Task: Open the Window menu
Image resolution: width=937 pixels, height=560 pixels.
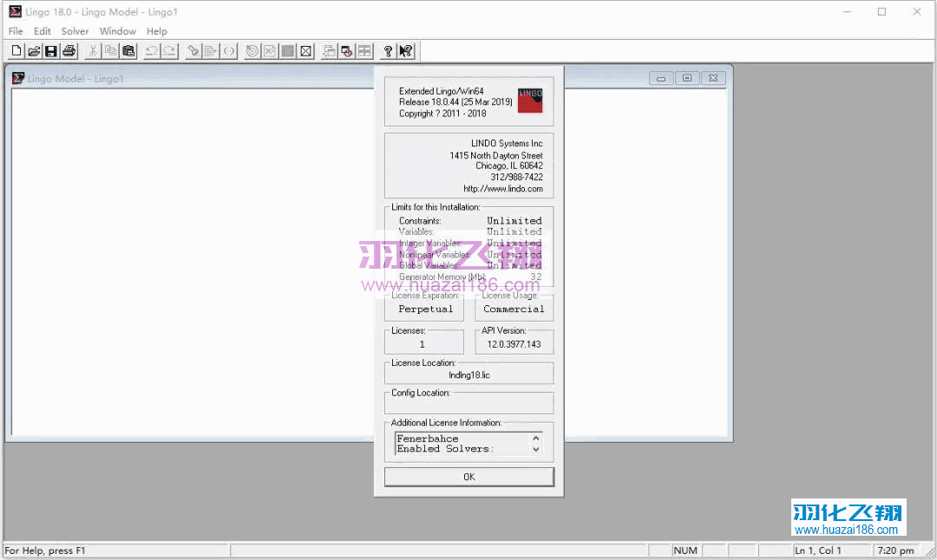Action: [x=118, y=31]
